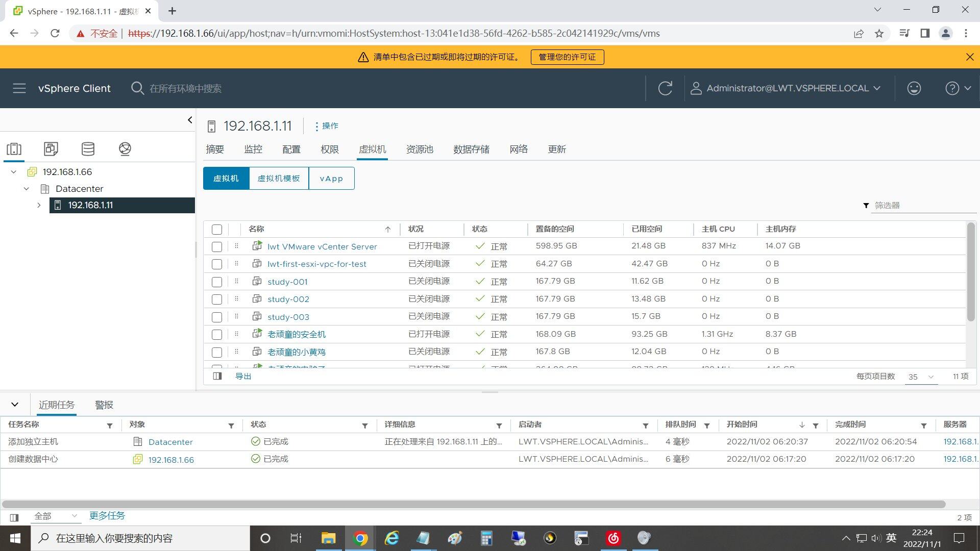Click the VM list vertical scrollbar
Screen dimensions: 980x551
tap(971, 271)
